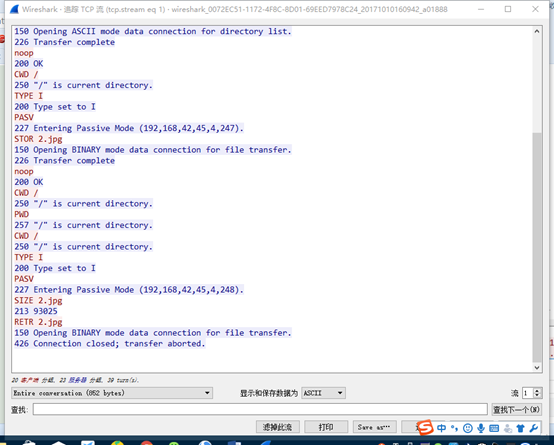Click line '257 "/" is current directory.'
Viewport: 554px width, 445px height.
tap(83, 225)
